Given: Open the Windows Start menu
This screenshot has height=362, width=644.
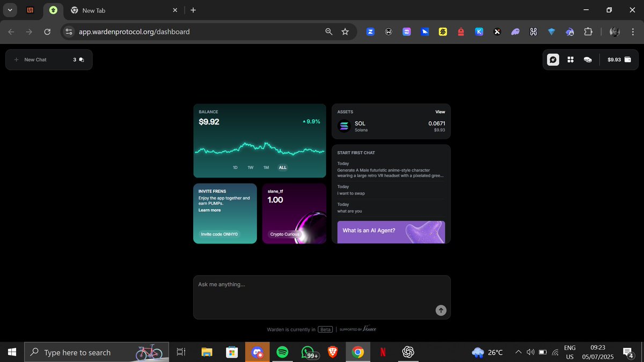Looking at the screenshot, I should click(12, 352).
